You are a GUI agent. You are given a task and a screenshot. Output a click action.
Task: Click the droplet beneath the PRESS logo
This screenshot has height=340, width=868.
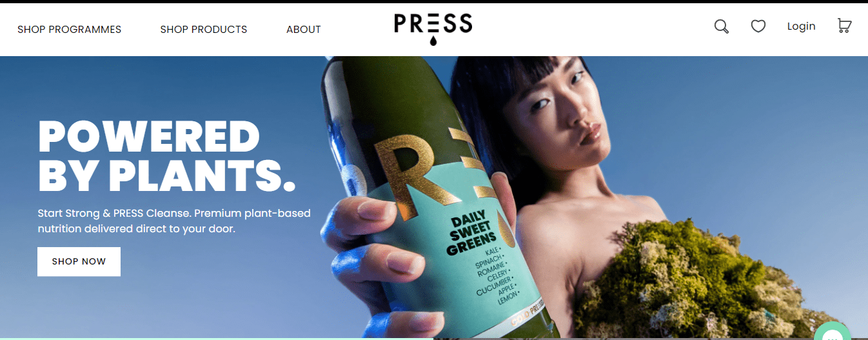point(433,41)
